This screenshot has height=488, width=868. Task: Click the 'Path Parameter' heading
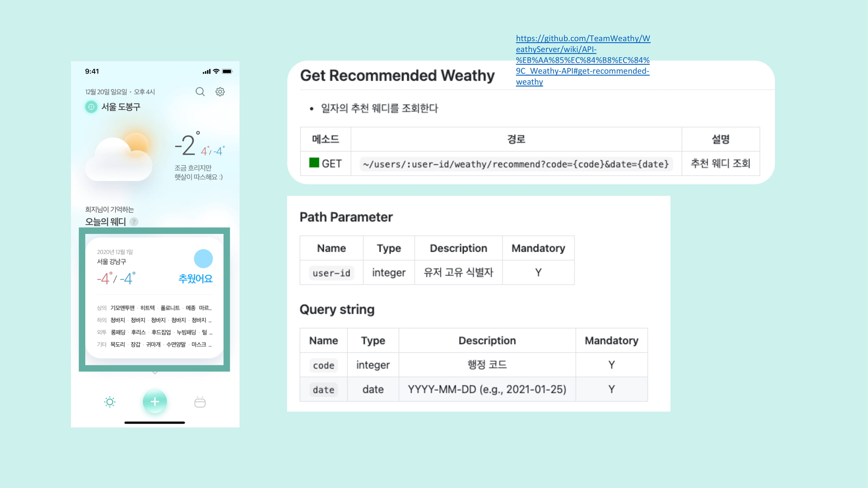tap(346, 217)
